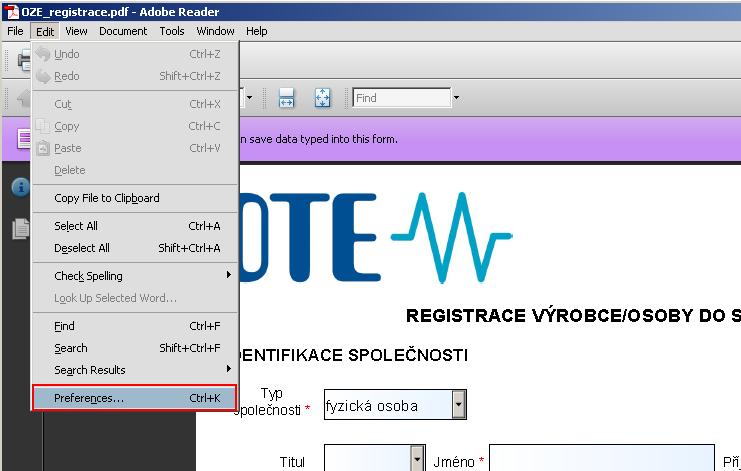
Task: Open the File menu
Action: (15, 31)
